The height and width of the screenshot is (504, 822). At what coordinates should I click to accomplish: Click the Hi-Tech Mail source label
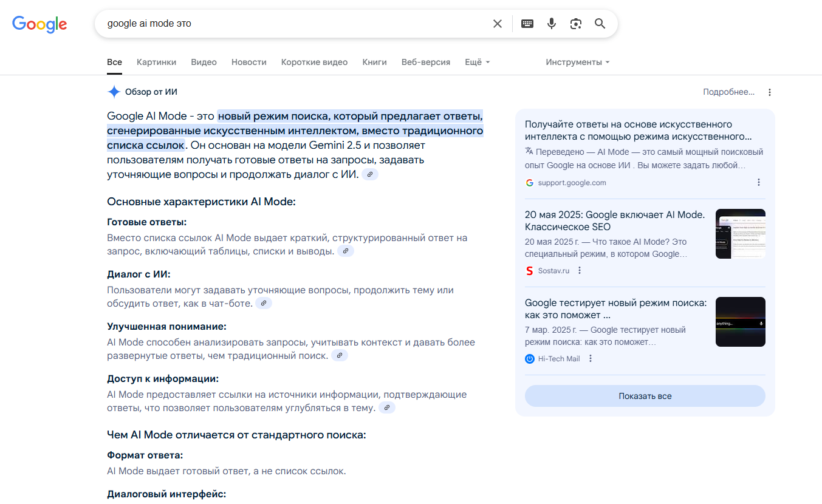tap(559, 358)
